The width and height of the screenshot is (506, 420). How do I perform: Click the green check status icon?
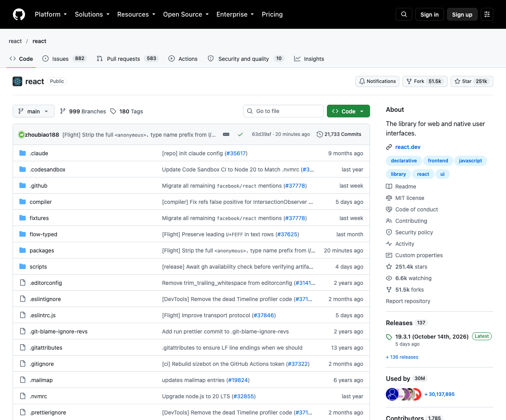click(x=240, y=134)
